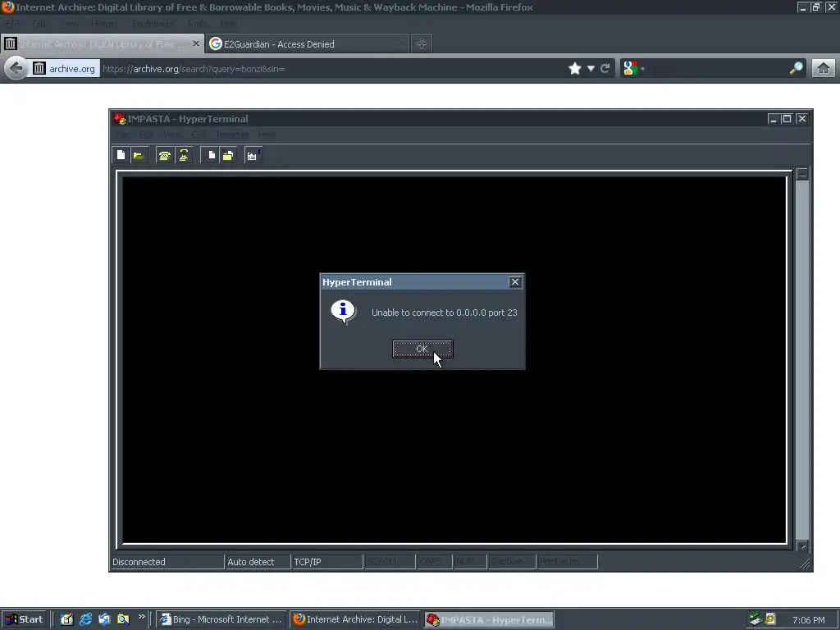Bookmark this page with the star icon
The height and width of the screenshot is (630, 840).
click(575, 69)
